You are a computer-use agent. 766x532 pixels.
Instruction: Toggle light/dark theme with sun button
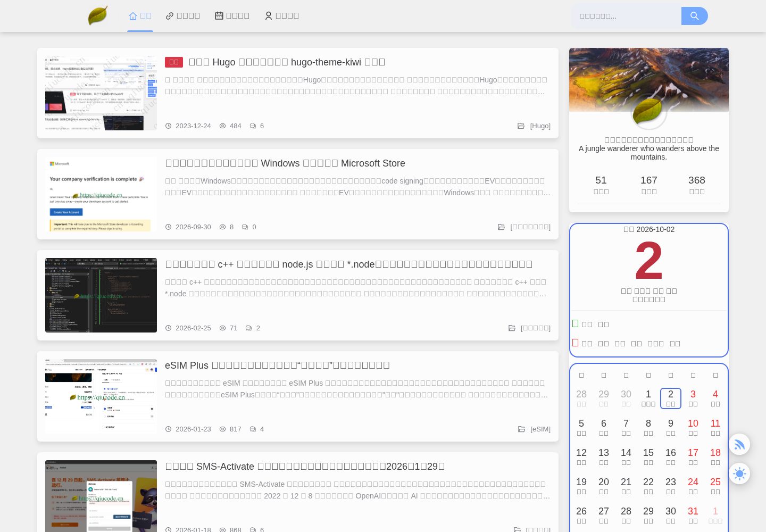(x=739, y=473)
